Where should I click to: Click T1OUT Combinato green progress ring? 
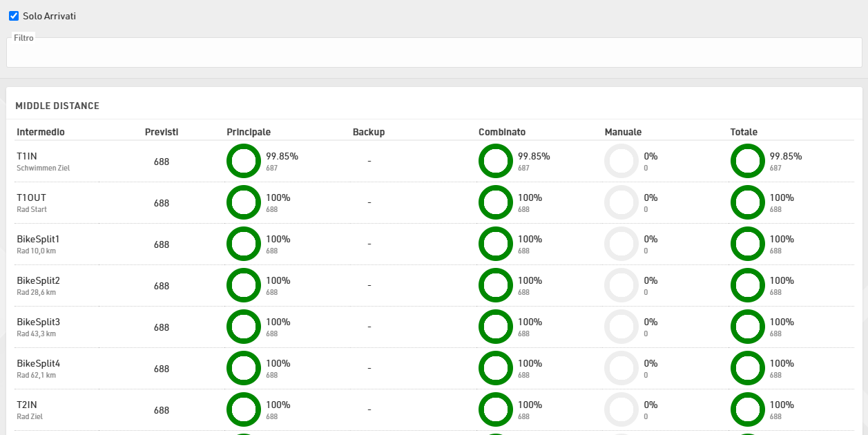click(496, 202)
